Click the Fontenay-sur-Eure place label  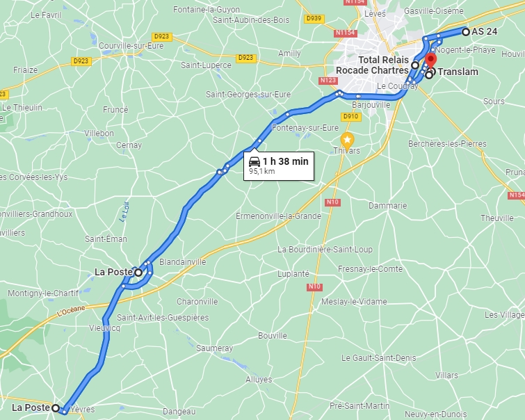pos(305,128)
